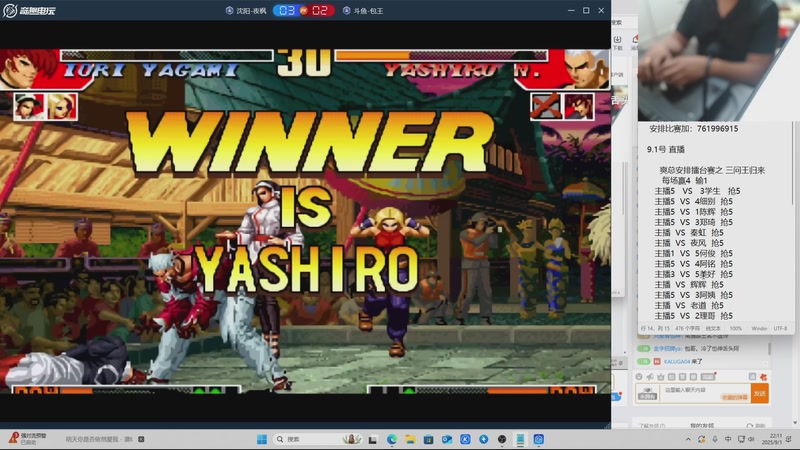Click the scroll-down arrow at right edge
The image size is (800, 450).
pos(796,423)
